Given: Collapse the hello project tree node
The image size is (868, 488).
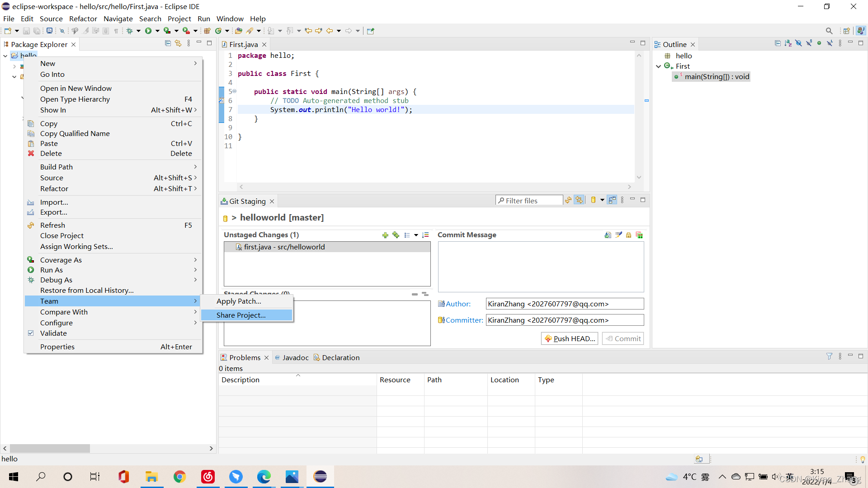Looking at the screenshot, I should (5, 56).
